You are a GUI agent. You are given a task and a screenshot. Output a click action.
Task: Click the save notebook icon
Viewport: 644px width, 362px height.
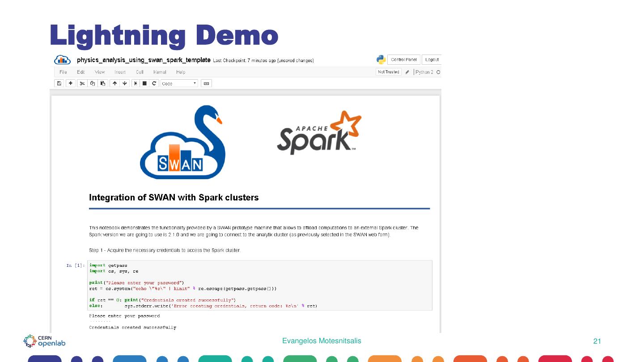59,83
